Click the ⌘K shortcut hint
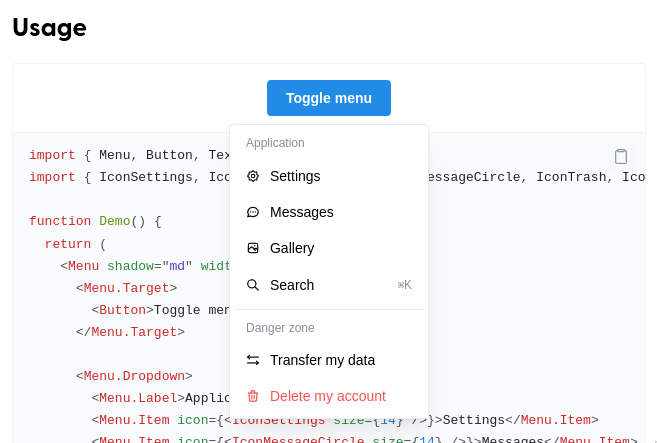Image resolution: width=657 pixels, height=443 pixels. click(x=404, y=285)
